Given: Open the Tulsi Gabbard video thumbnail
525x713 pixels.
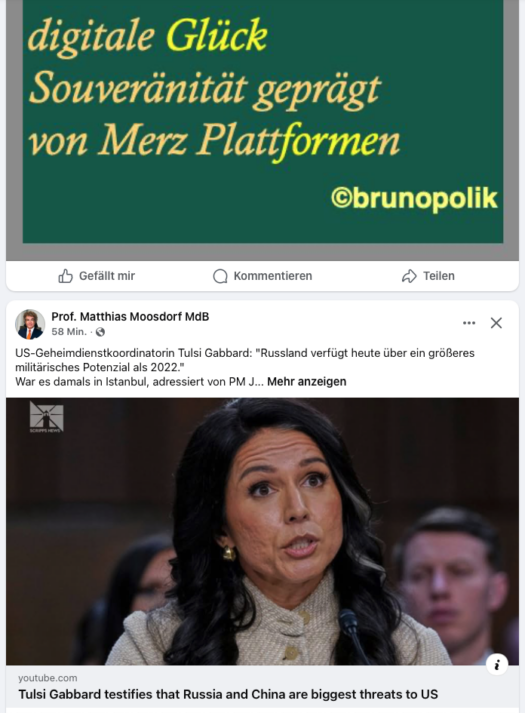Looking at the screenshot, I should [262, 531].
